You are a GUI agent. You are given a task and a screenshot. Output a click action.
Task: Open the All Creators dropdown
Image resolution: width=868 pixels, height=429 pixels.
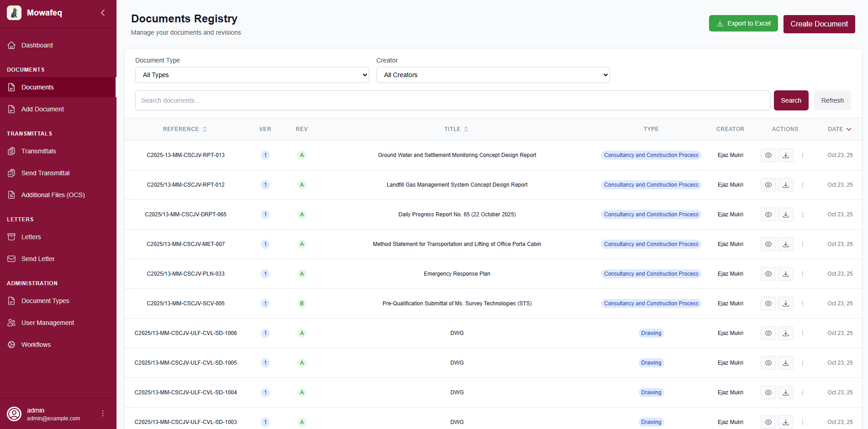(x=492, y=74)
